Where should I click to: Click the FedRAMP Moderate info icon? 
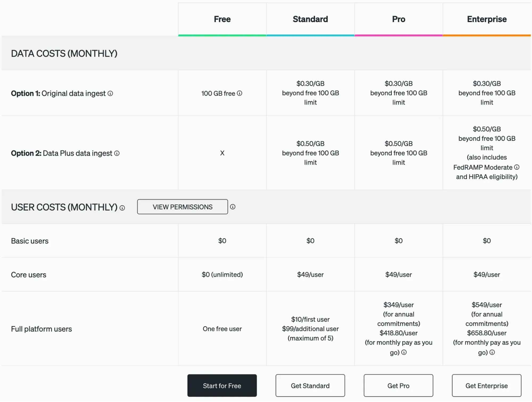click(517, 167)
